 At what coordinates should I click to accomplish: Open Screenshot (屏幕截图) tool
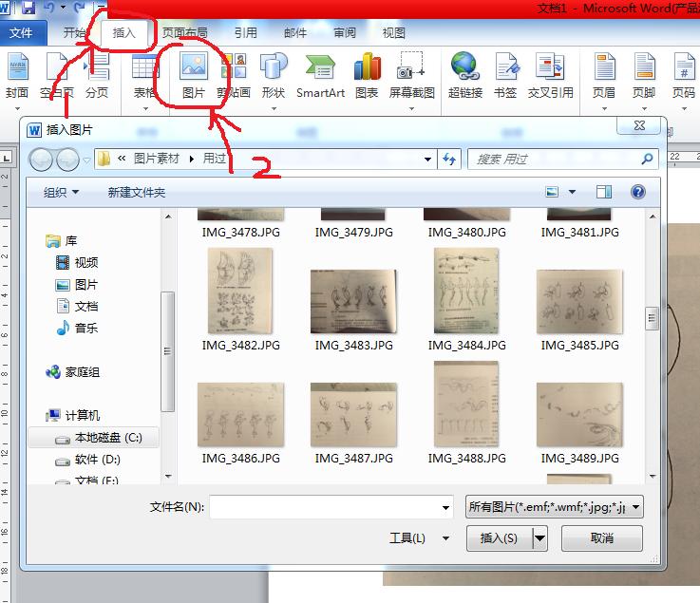coord(411,76)
